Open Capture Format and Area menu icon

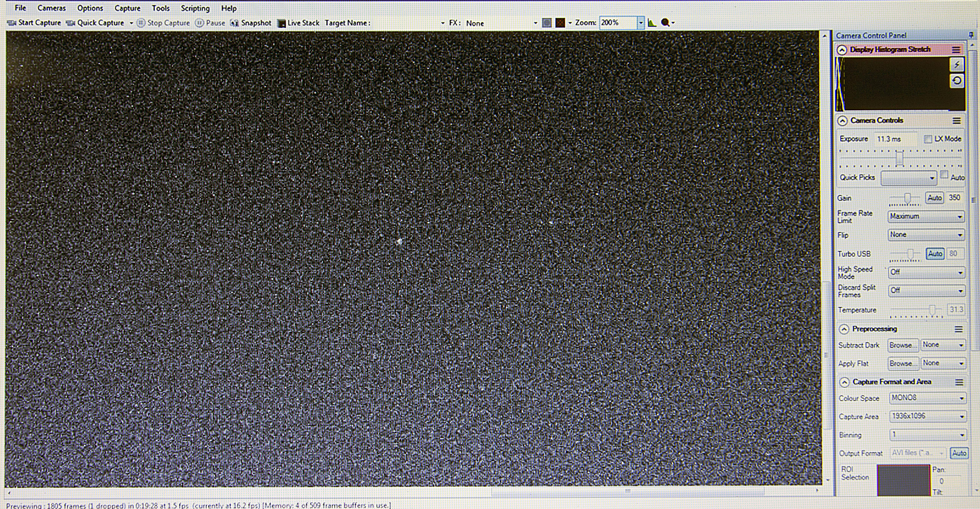pos(959,382)
